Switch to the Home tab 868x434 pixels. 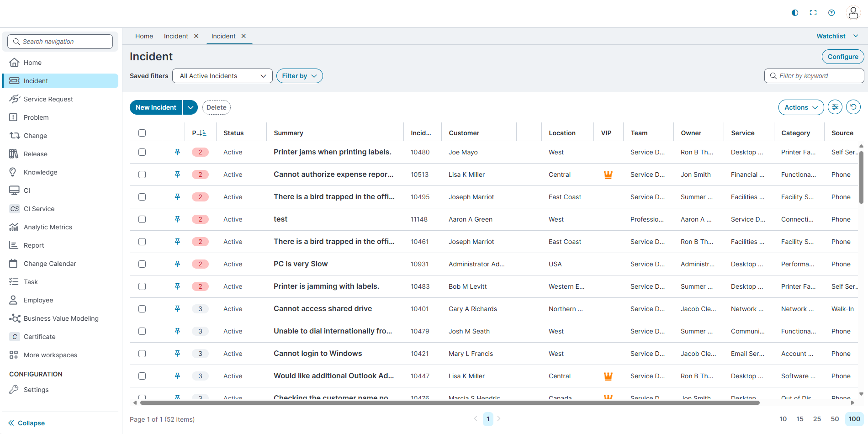(x=144, y=36)
